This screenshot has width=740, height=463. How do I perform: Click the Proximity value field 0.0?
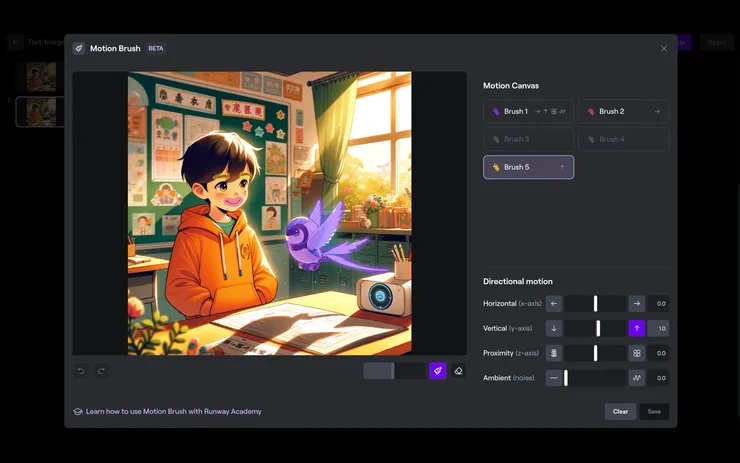click(658, 353)
